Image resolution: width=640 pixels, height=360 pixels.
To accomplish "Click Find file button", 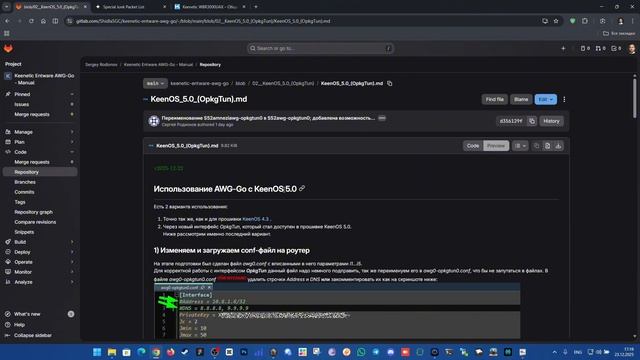I will pyautogui.click(x=494, y=99).
